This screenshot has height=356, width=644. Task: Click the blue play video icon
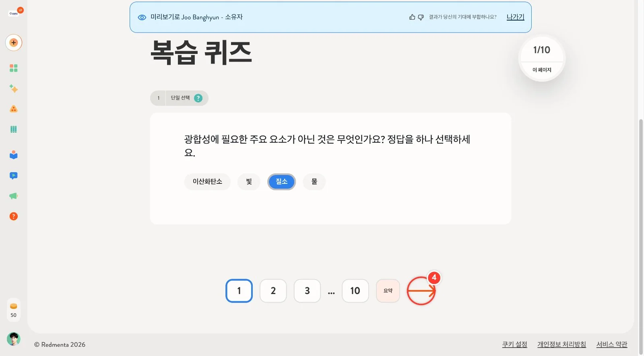tap(14, 175)
